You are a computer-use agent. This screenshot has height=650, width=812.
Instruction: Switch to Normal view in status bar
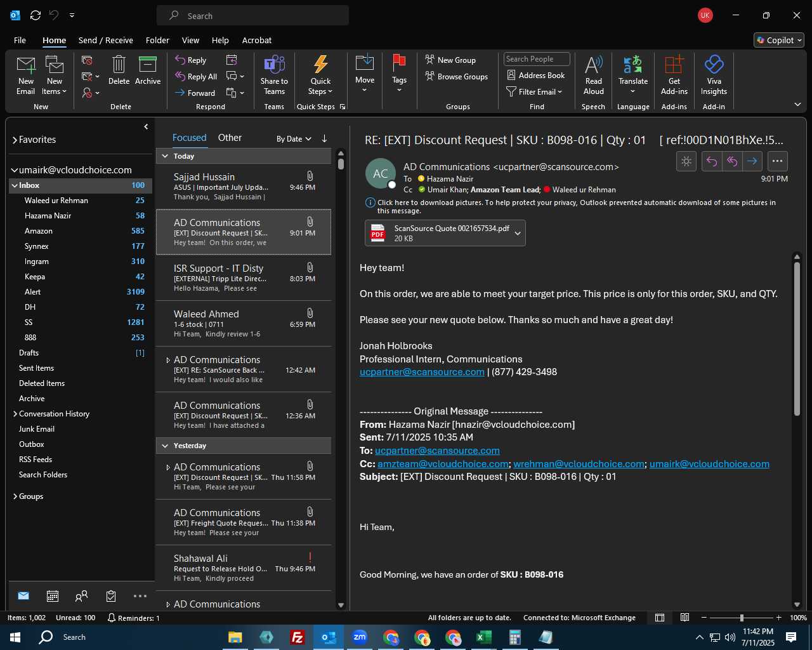tap(660, 618)
